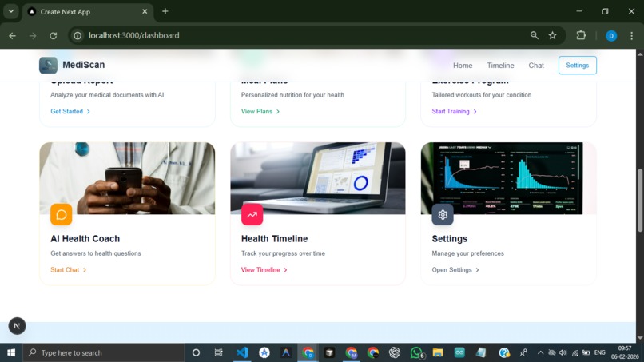Click the AI Health Coach heading

(85, 239)
